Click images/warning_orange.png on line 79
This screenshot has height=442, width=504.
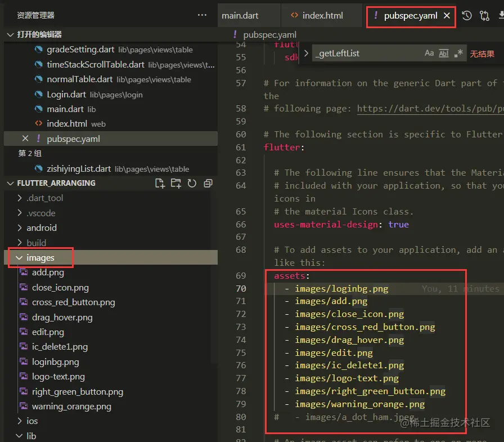(x=359, y=404)
